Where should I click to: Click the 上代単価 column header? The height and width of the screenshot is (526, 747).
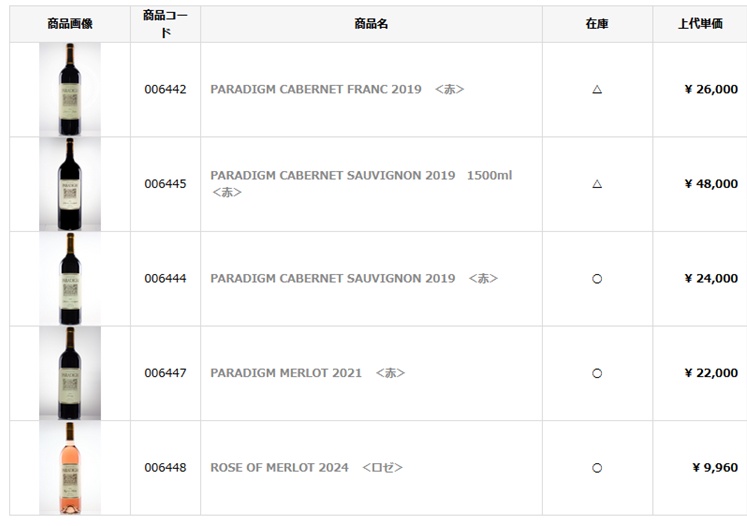pyautogui.click(x=699, y=24)
